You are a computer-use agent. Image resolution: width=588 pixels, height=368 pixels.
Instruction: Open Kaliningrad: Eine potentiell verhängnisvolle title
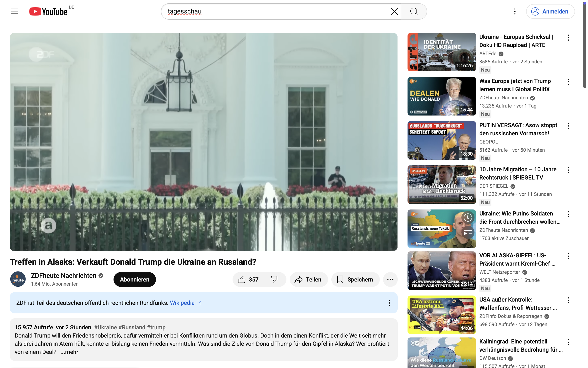[521, 346]
